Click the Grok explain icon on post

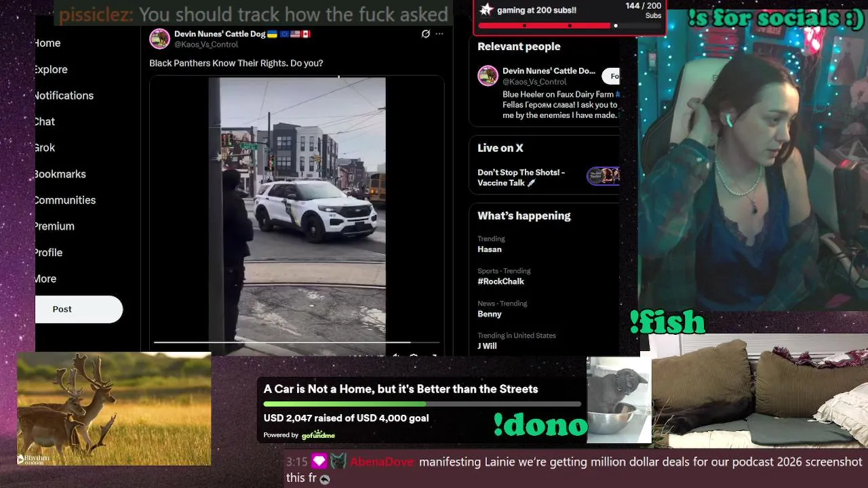[426, 34]
